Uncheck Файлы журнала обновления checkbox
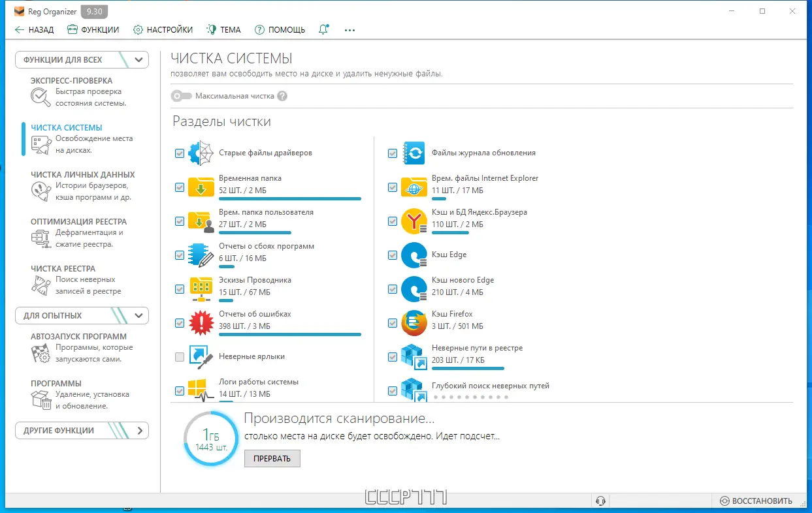The image size is (812, 513). [x=393, y=153]
